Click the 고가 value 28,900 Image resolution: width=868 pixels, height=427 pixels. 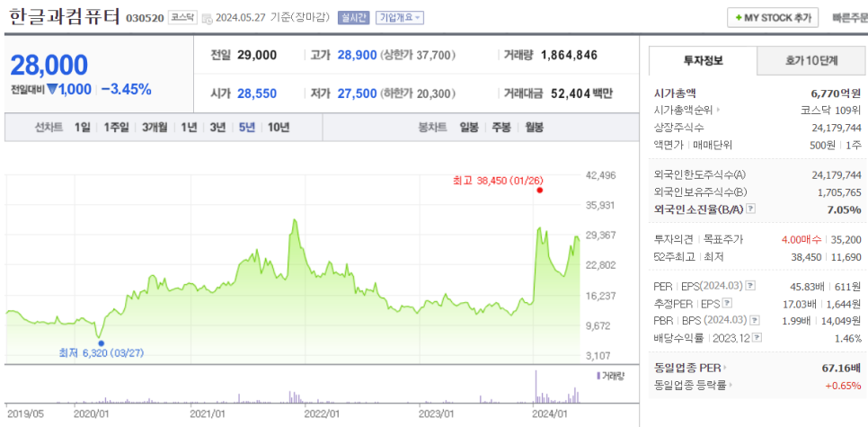click(x=357, y=55)
